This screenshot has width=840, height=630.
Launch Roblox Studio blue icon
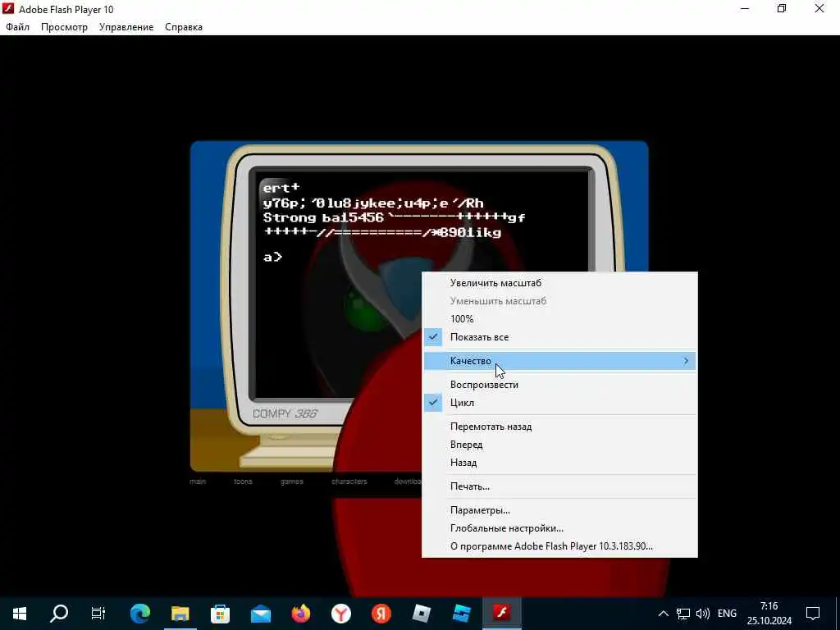click(x=461, y=613)
